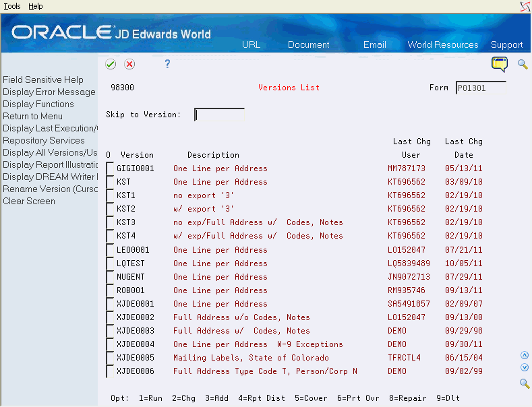The height and width of the screenshot is (407, 532).
Task: Click option field for KST3
Action: click(x=110, y=222)
